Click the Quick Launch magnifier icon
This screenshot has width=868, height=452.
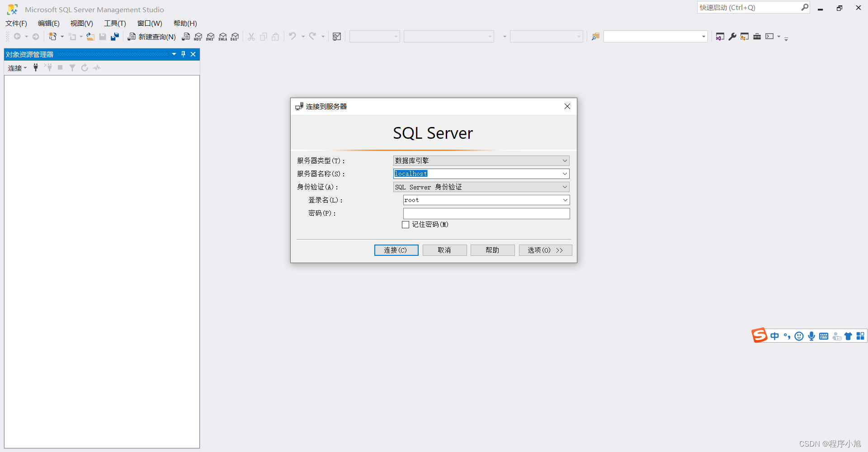tap(805, 7)
